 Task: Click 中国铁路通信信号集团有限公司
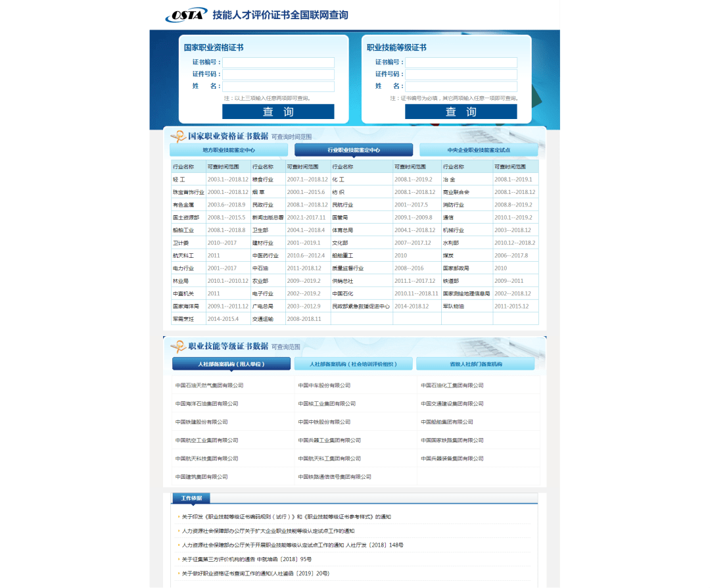pyautogui.click(x=335, y=477)
